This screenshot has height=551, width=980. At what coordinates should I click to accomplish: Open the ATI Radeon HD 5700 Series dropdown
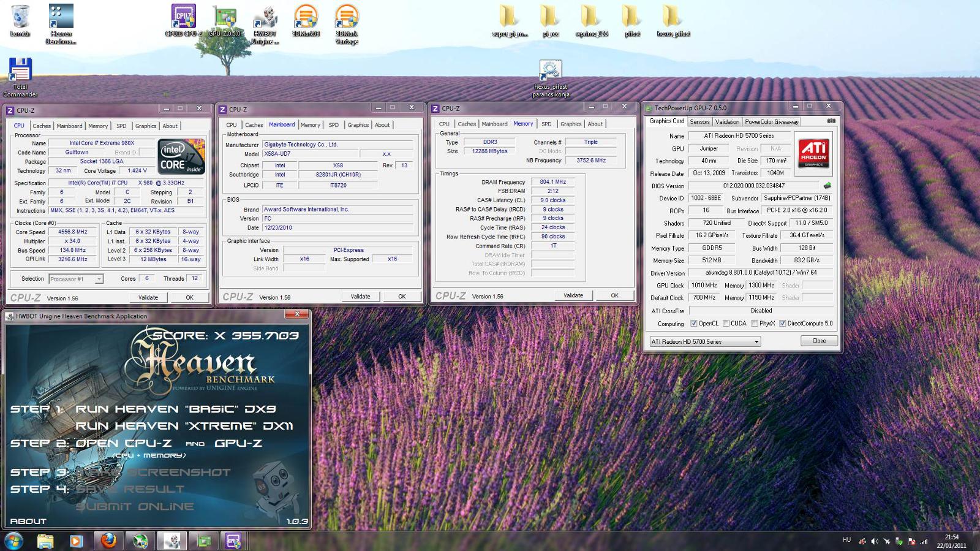click(x=705, y=341)
